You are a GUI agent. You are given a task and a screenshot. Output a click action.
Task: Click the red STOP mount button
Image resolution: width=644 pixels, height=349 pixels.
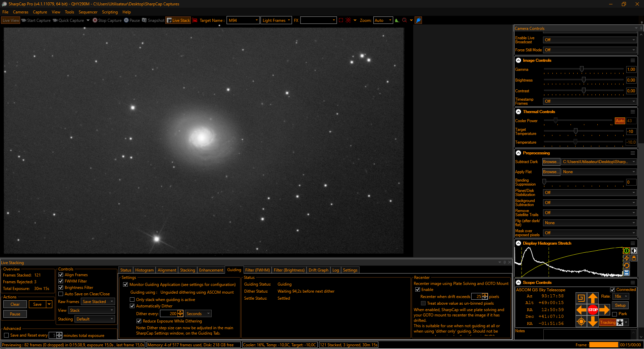point(593,310)
